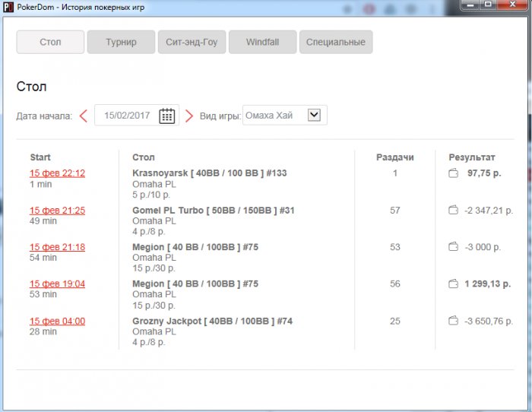Close the PokerDom history window
Viewport: 532px width, 412px height.
click(x=512, y=5)
